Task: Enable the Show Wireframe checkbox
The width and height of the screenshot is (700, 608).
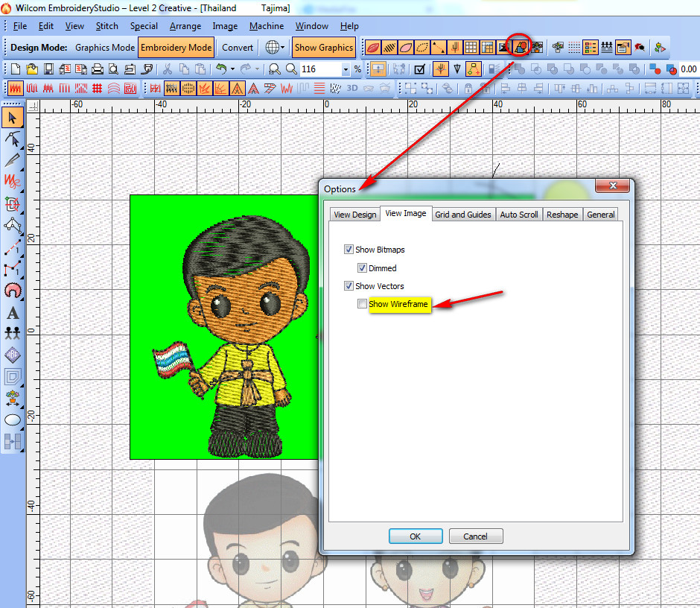Action: click(362, 304)
